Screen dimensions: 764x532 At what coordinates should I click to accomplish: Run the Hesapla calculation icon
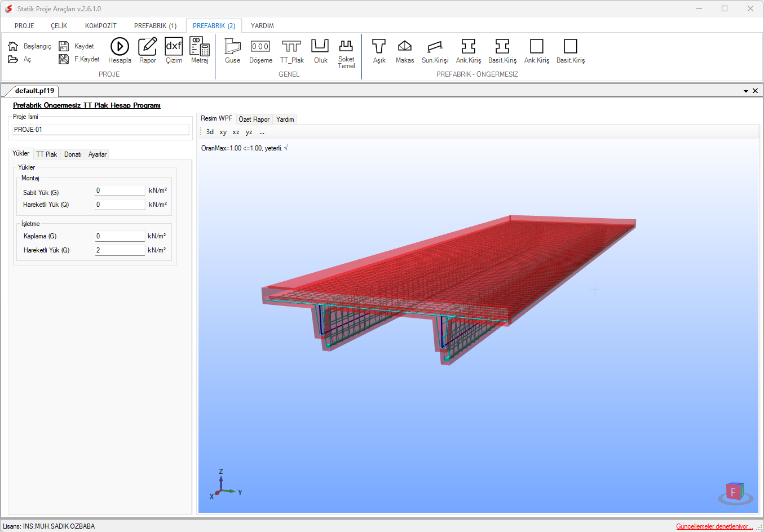point(120,51)
